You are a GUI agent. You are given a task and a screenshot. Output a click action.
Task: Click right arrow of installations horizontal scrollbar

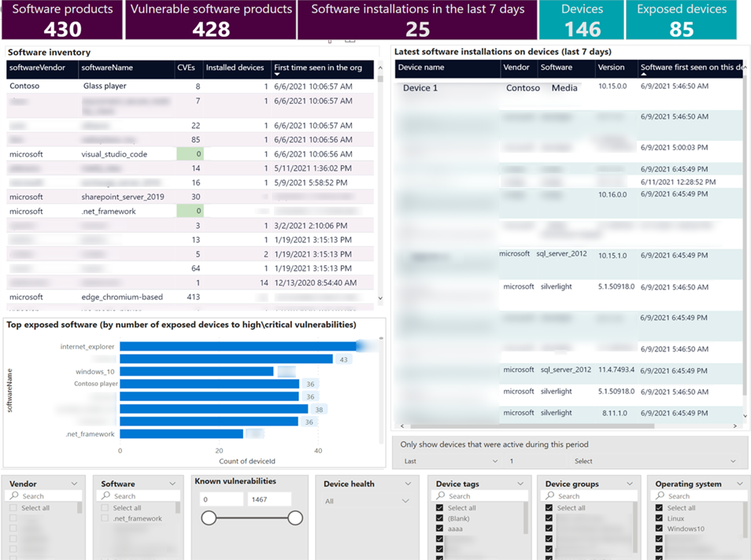[x=734, y=426]
